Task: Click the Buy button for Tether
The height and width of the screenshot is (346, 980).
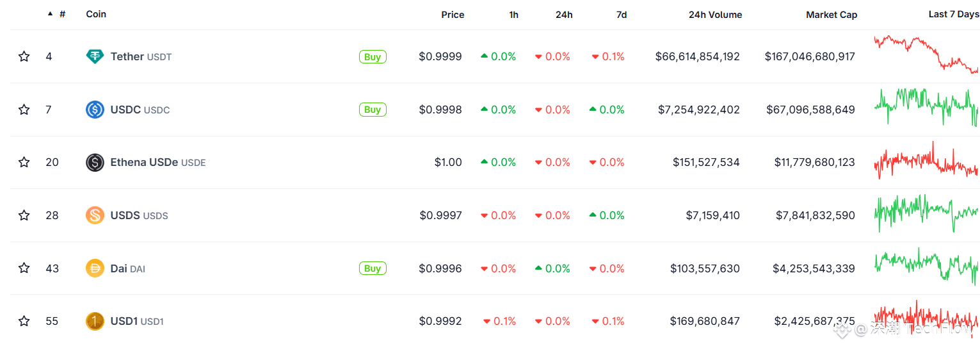Action: pos(373,57)
